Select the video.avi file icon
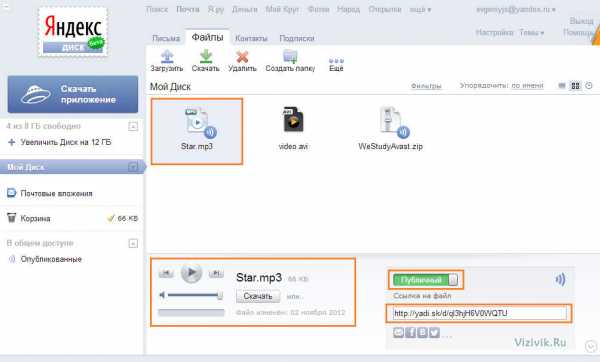Image resolution: width=600 pixels, height=362 pixels. click(x=293, y=120)
